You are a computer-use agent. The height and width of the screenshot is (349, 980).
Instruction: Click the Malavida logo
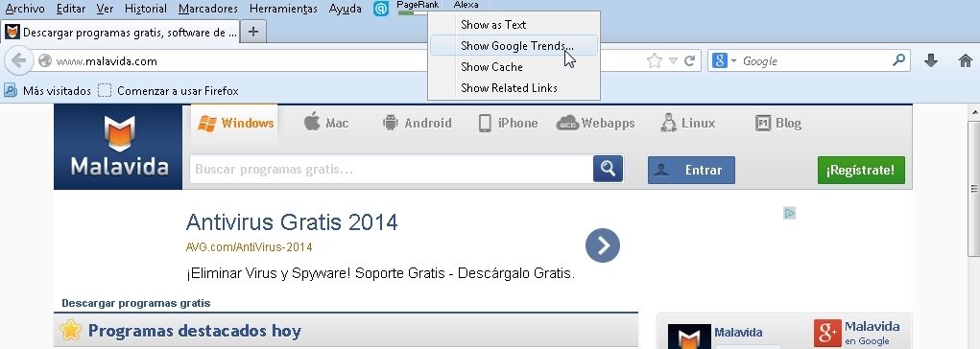[118, 146]
